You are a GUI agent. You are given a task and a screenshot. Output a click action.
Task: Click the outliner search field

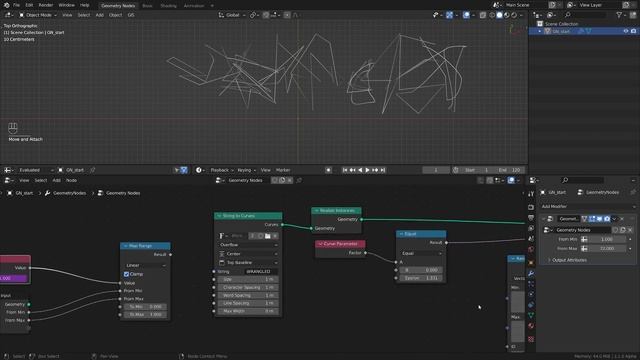pyautogui.click(x=585, y=15)
